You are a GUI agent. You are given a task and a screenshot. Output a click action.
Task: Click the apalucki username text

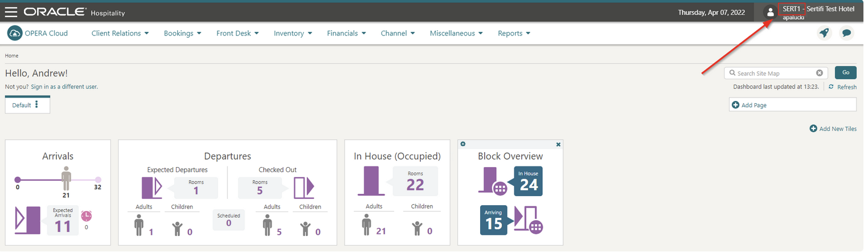pos(794,18)
